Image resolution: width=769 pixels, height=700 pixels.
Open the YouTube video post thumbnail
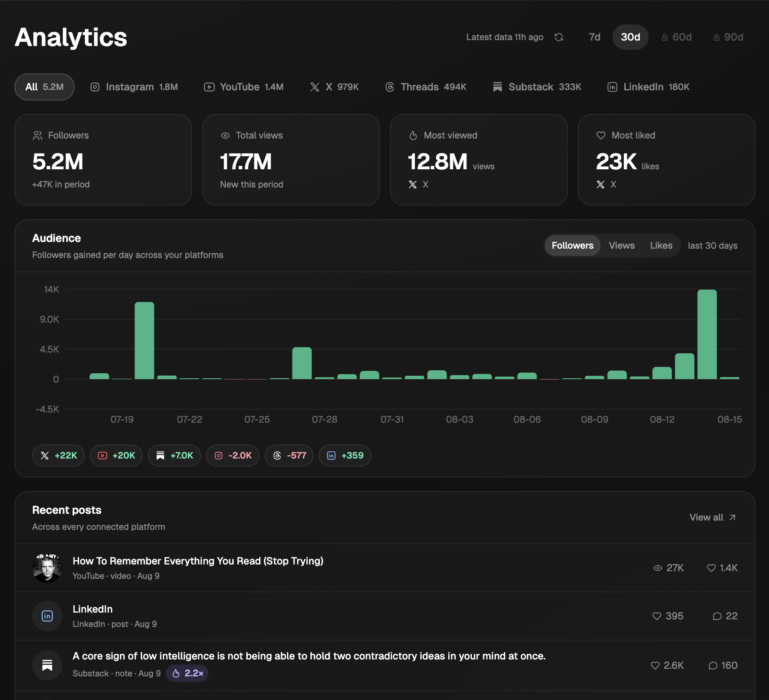coord(47,568)
